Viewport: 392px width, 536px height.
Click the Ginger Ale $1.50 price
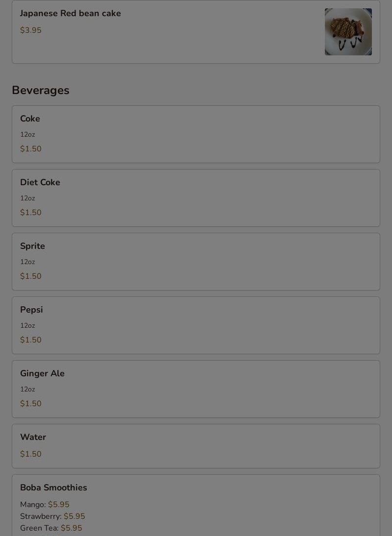31,404
